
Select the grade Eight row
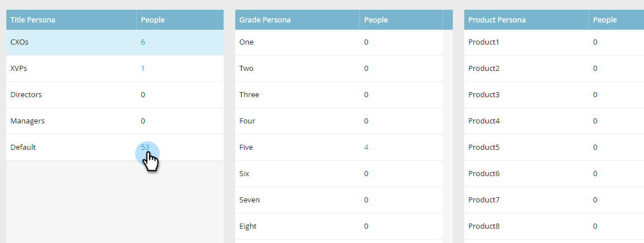pos(339,226)
